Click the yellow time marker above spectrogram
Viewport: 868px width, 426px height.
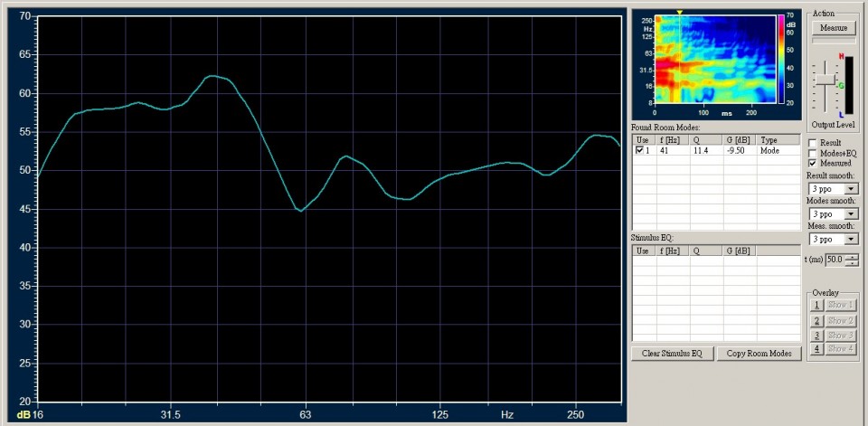pos(680,12)
